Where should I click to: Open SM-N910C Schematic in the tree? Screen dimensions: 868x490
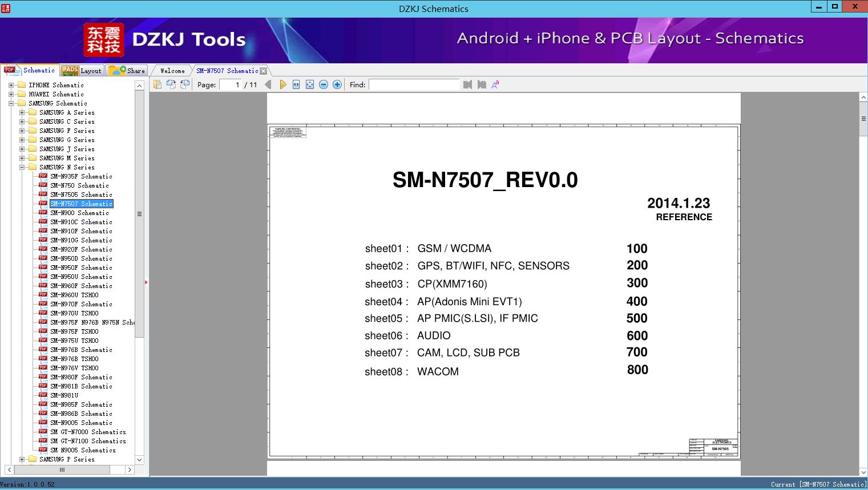coord(81,222)
